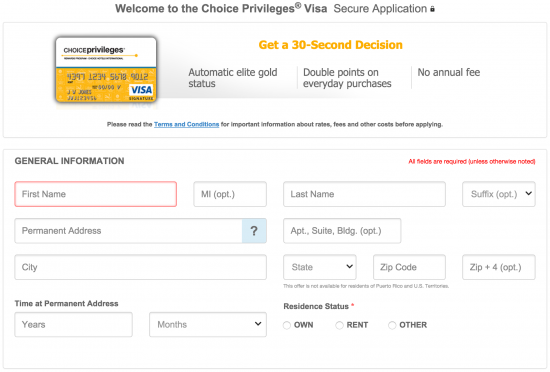Select the RENT residence status option
The width and height of the screenshot is (550, 372).
point(339,325)
